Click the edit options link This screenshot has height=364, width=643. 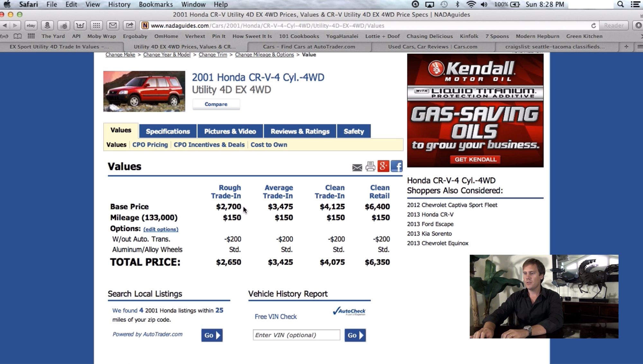coord(161,229)
